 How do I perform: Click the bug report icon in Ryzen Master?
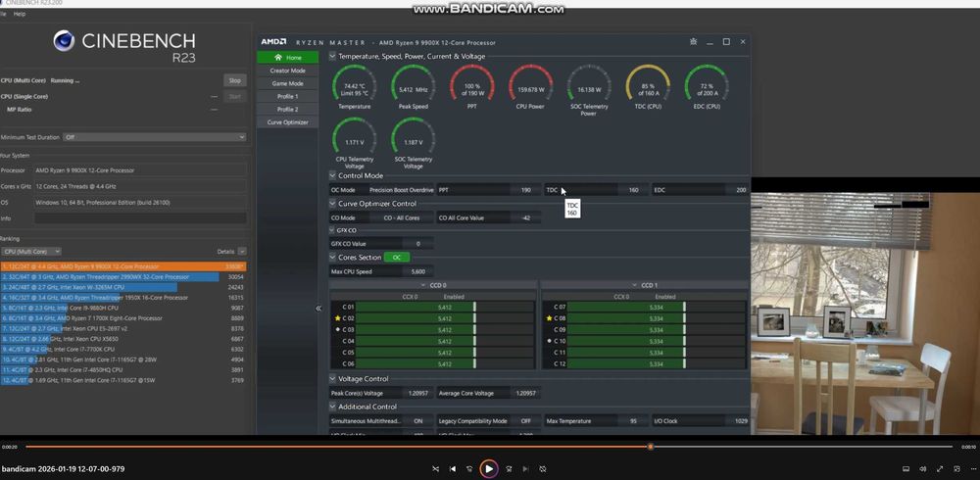coord(693,42)
